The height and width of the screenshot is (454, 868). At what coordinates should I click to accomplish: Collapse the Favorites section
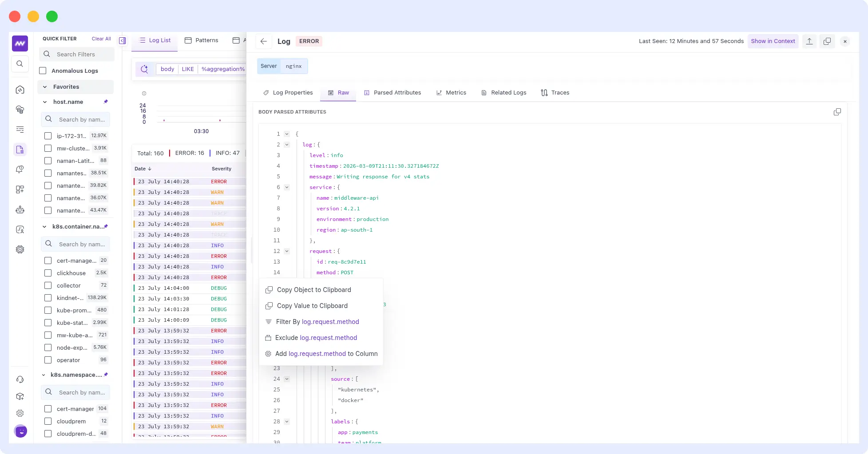point(45,87)
